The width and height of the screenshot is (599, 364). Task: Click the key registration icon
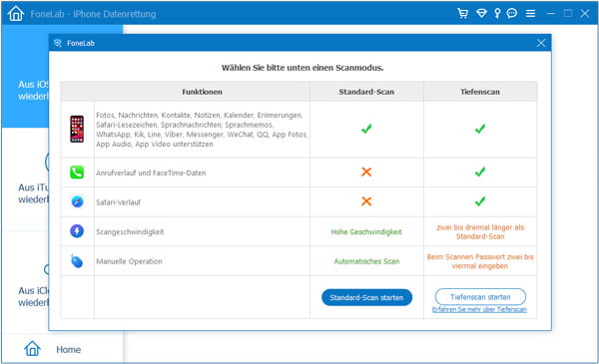(497, 14)
